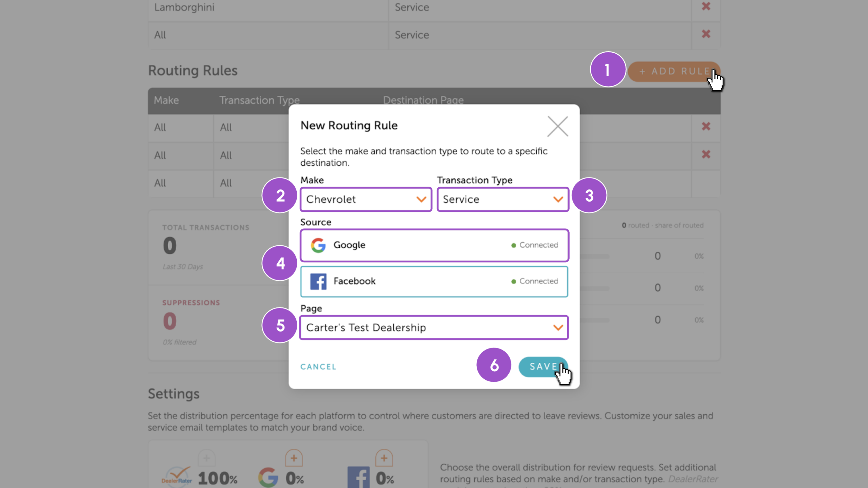Select Google as the source
The height and width of the screenshot is (488, 868).
coord(434,245)
